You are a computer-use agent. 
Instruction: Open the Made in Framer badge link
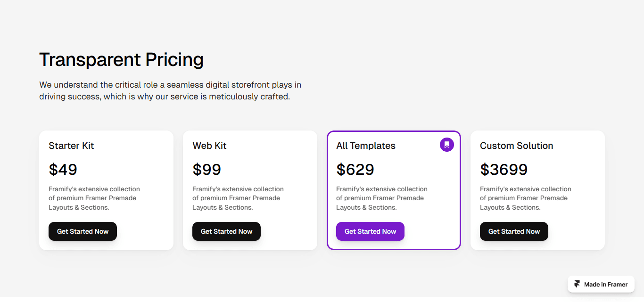(601, 284)
